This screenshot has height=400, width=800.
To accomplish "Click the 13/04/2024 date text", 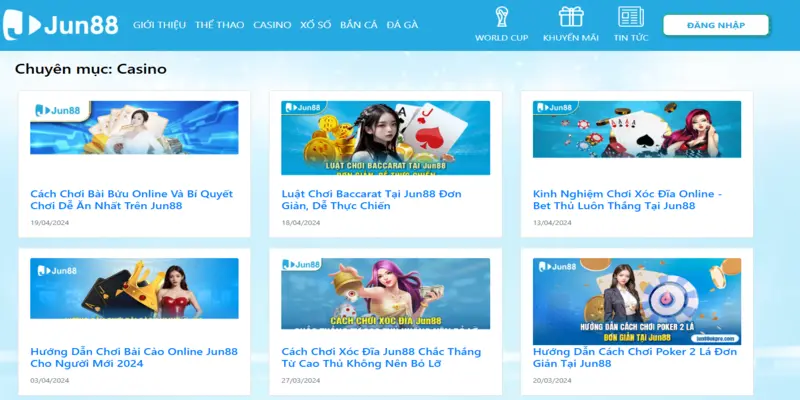I will tap(553, 222).
